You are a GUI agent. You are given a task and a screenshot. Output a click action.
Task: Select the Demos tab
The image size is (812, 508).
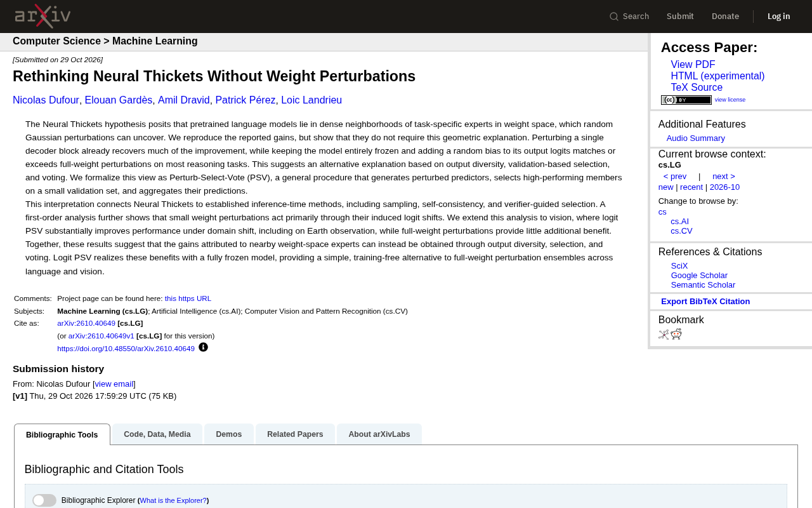pos(229,434)
